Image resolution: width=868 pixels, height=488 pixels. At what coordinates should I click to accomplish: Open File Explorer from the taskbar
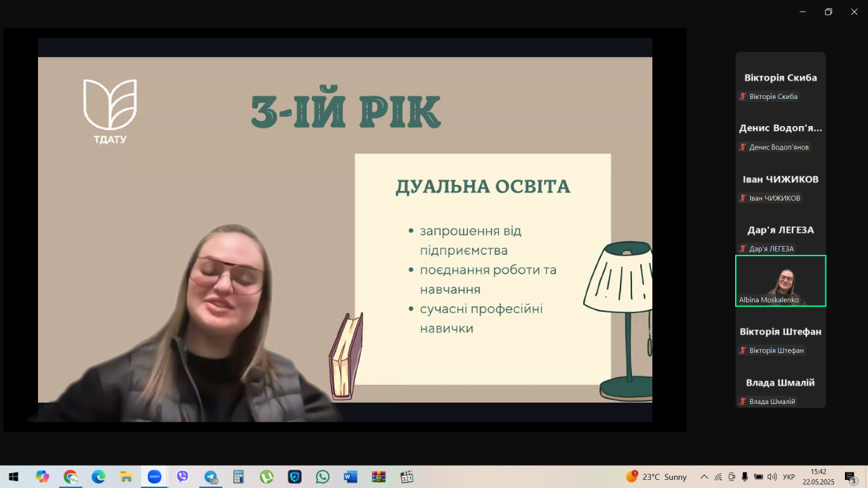126,476
